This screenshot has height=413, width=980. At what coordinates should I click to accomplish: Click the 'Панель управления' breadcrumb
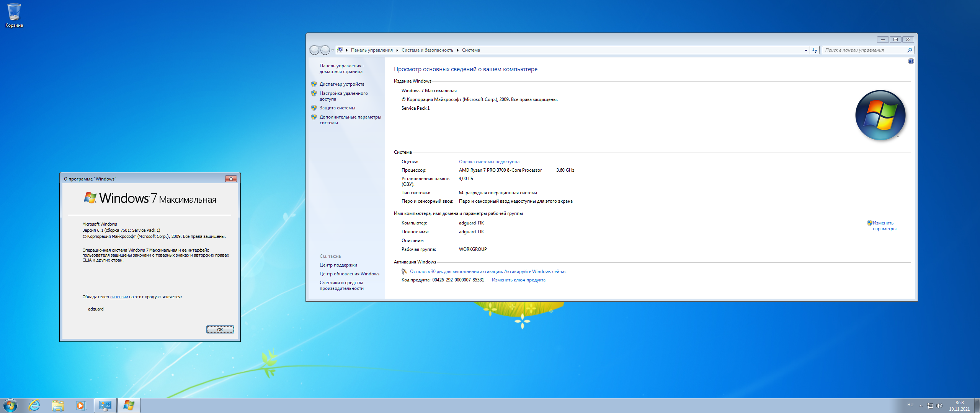372,50
